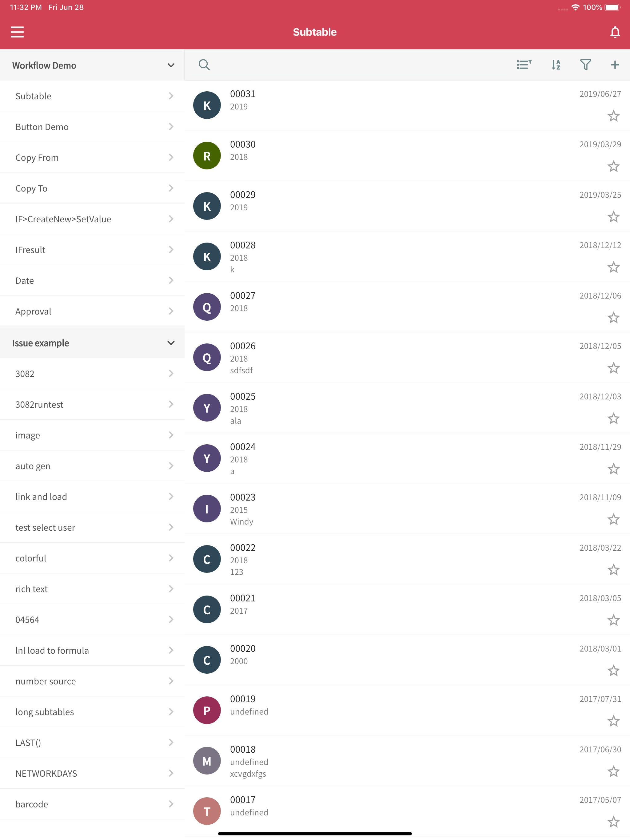The width and height of the screenshot is (630, 840).
Task: Open the column display options icon
Action: pyautogui.click(x=524, y=65)
